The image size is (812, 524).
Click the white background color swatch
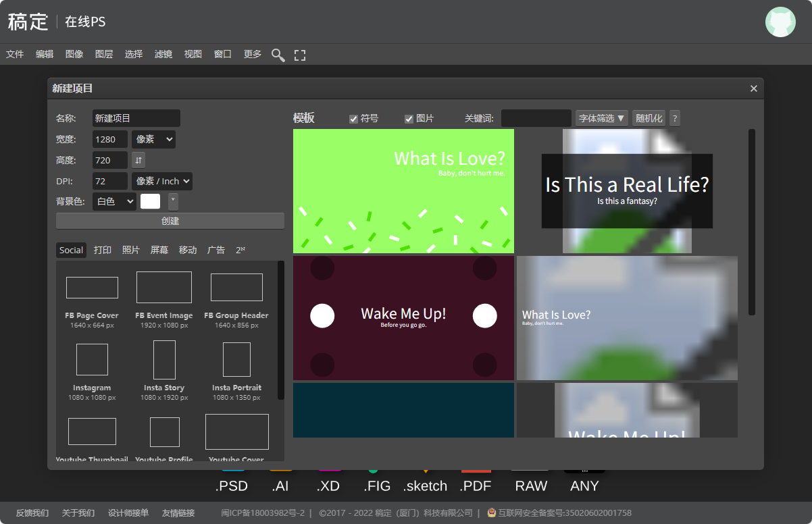150,201
